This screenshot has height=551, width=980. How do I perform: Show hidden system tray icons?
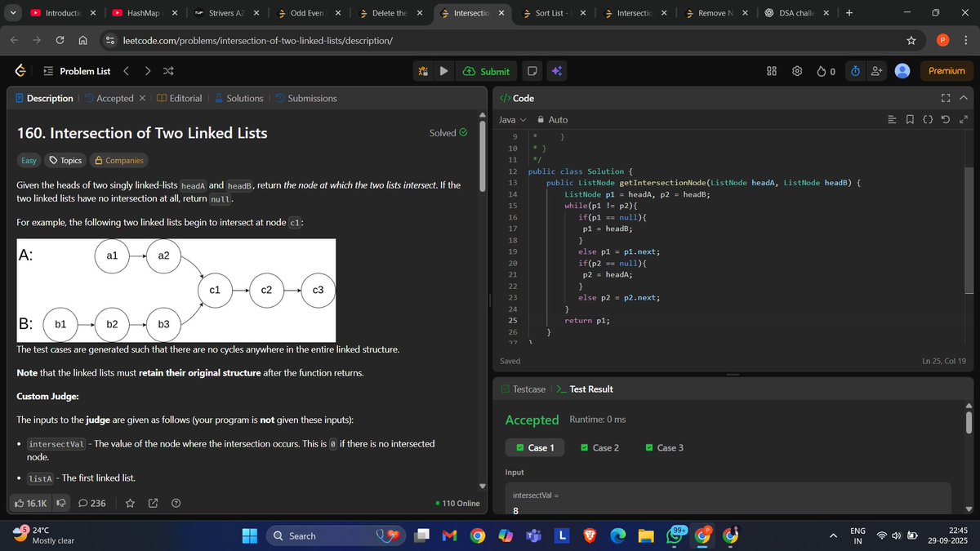(834, 536)
